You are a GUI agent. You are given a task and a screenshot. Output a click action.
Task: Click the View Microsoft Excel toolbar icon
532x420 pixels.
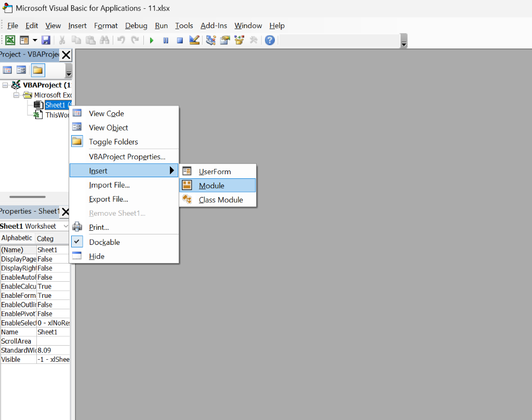tap(10, 41)
